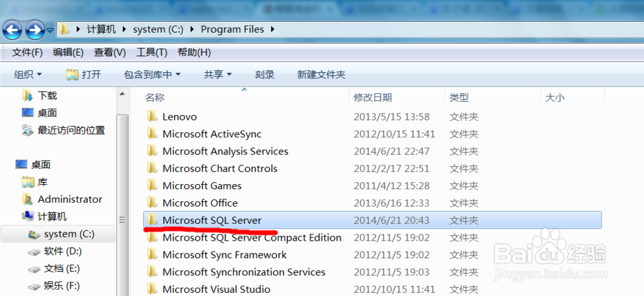644x296 pixels.
Task: Open 包含到库中 dropdown
Action: tap(153, 74)
